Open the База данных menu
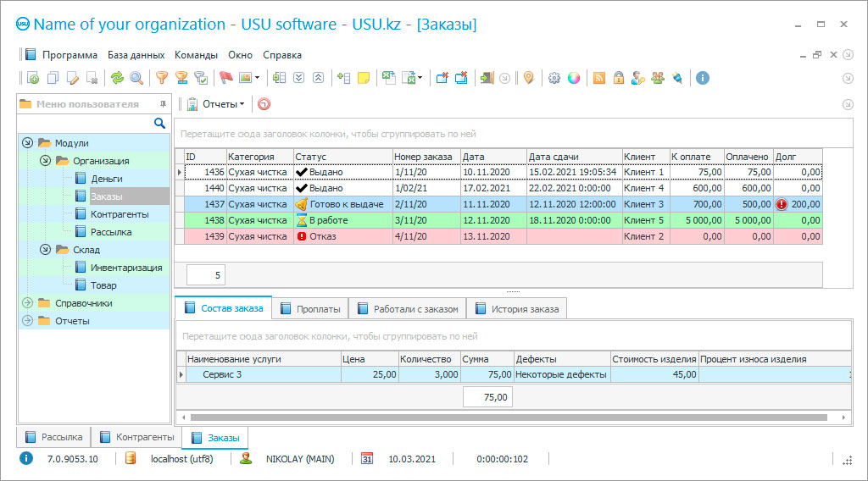This screenshot has width=868, height=481. tap(136, 55)
